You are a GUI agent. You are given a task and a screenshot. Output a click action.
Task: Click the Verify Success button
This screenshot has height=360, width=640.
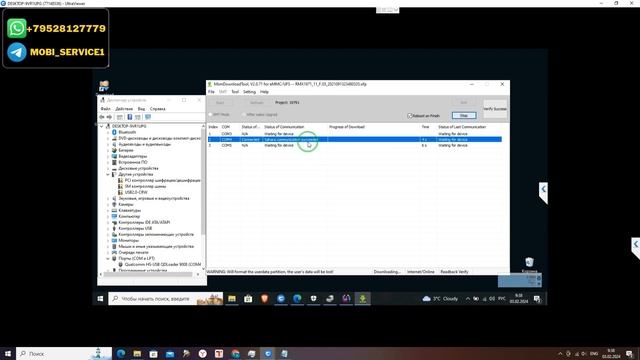point(495,109)
